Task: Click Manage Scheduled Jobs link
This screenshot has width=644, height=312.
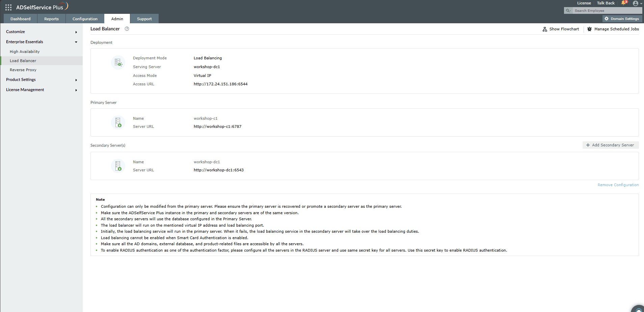Action: pyautogui.click(x=616, y=29)
